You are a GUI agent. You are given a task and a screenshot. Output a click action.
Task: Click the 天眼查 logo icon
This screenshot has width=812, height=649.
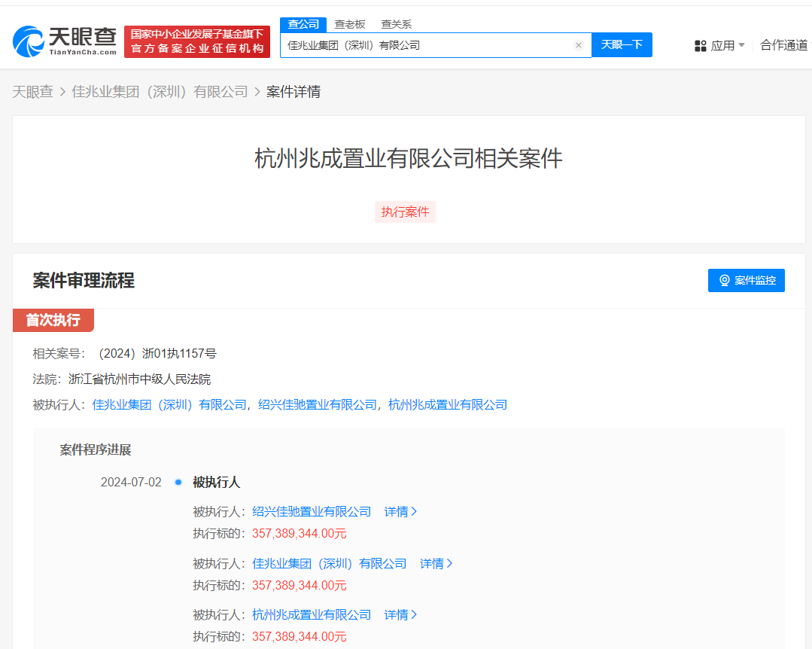click(25, 39)
